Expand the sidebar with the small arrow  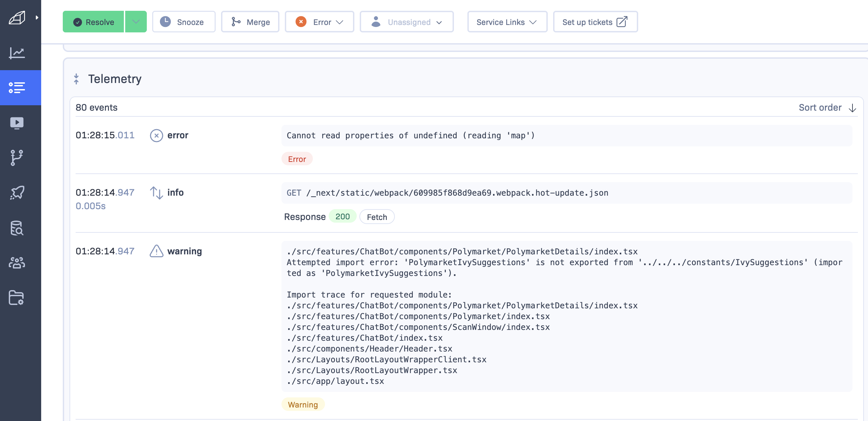pos(37,18)
